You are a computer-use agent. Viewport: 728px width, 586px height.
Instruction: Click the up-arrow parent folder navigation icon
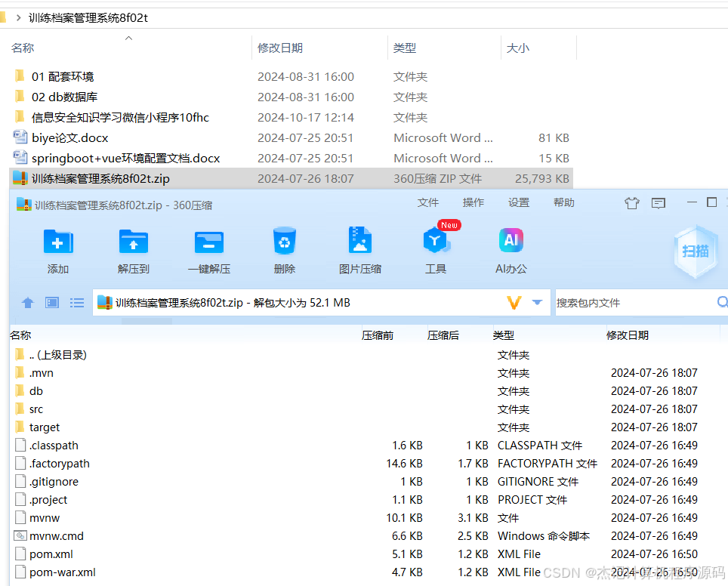point(27,302)
